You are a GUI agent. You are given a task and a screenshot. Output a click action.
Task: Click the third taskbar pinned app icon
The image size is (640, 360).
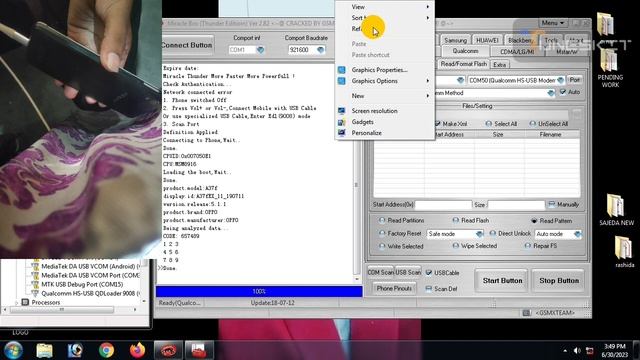75,350
